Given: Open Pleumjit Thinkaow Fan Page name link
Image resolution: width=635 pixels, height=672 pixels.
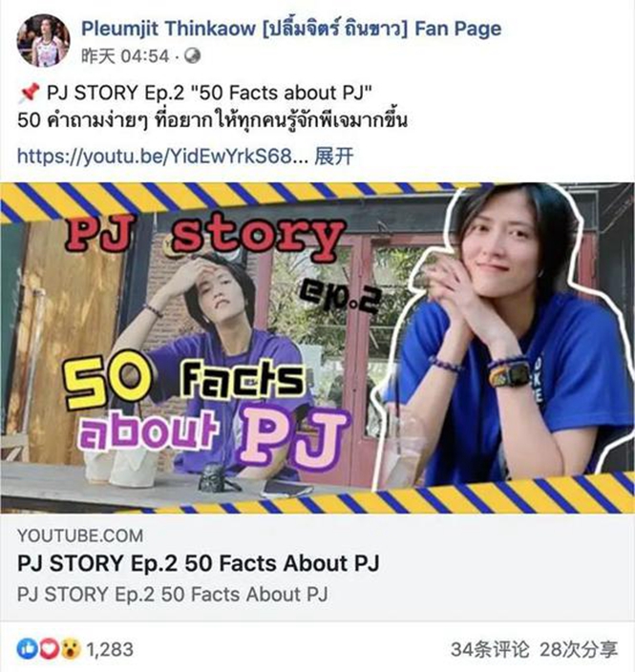Looking at the screenshot, I should tap(291, 29).
